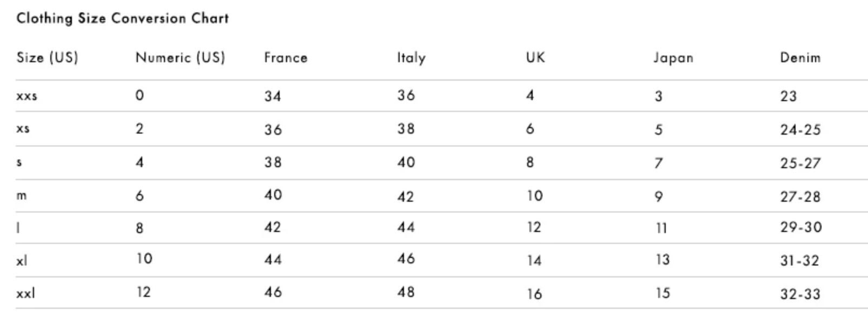Select the m size row label

click(x=21, y=196)
